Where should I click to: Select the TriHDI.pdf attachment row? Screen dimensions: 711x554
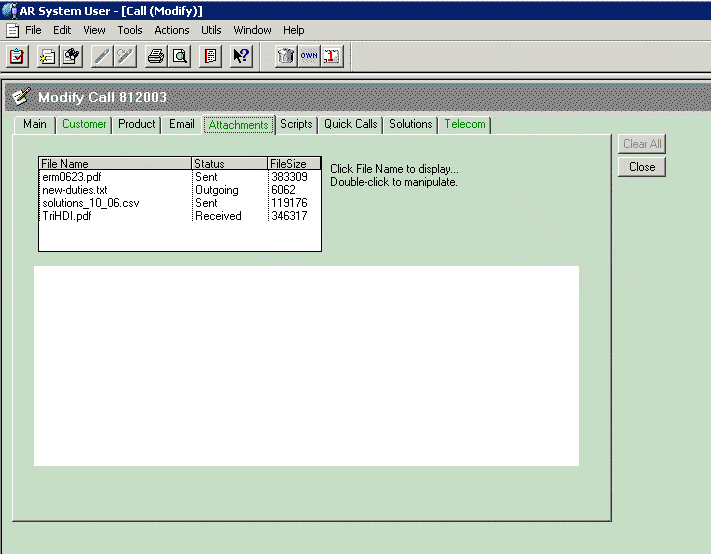pos(66,216)
